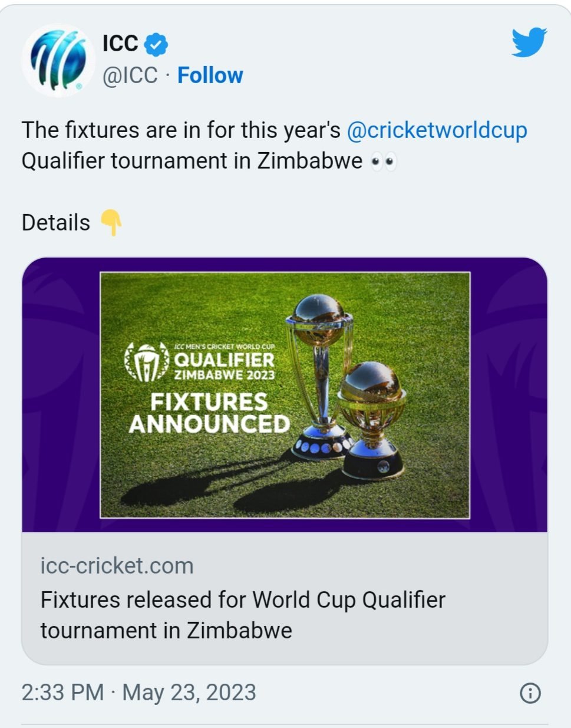Open the @cricketworldcup mention
This screenshot has height=728, width=571.
click(x=437, y=131)
